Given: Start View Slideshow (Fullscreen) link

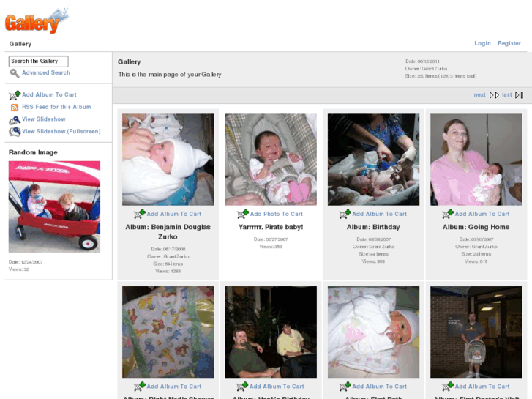Looking at the screenshot, I should (61, 132).
